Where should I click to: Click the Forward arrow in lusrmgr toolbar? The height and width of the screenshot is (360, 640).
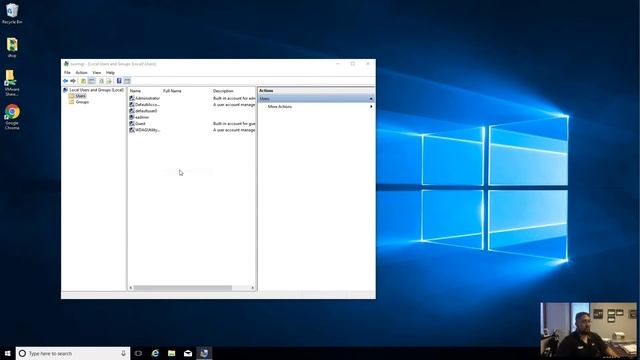point(73,81)
